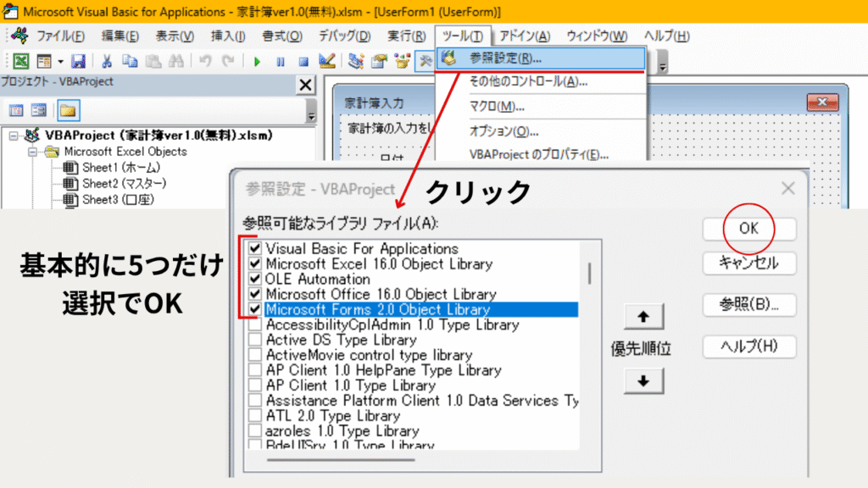Click View Object icon in Project panel
Image resolution: width=868 pixels, height=488 pixels.
(x=39, y=110)
